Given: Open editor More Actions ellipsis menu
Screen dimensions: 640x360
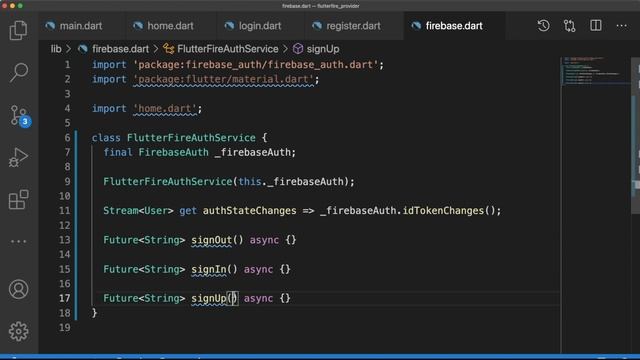Looking at the screenshot, I should [621, 26].
